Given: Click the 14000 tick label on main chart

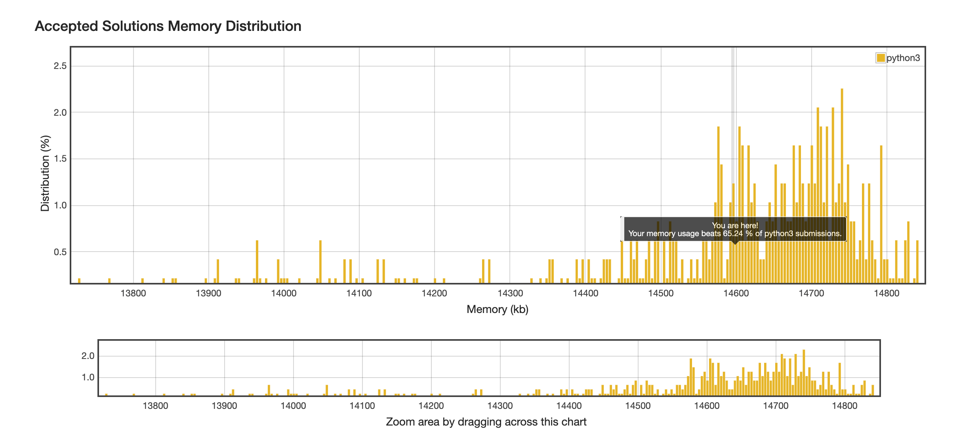Looking at the screenshot, I should pyautogui.click(x=284, y=294).
